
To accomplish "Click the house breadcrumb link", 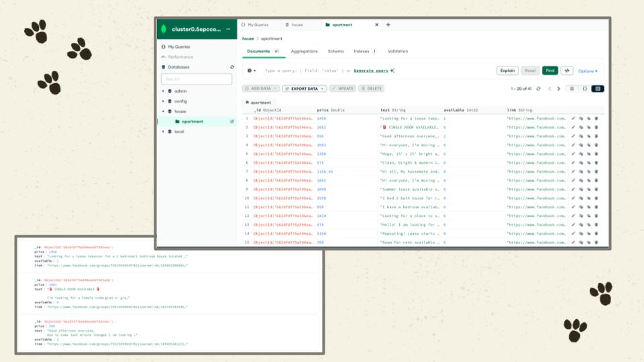I will [248, 39].
